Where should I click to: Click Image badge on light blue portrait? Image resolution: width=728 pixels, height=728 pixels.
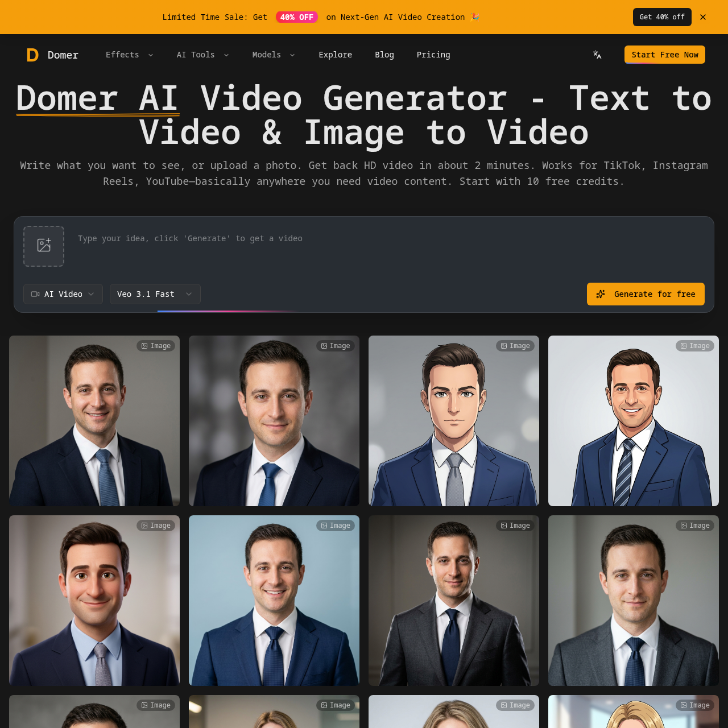[336, 526]
